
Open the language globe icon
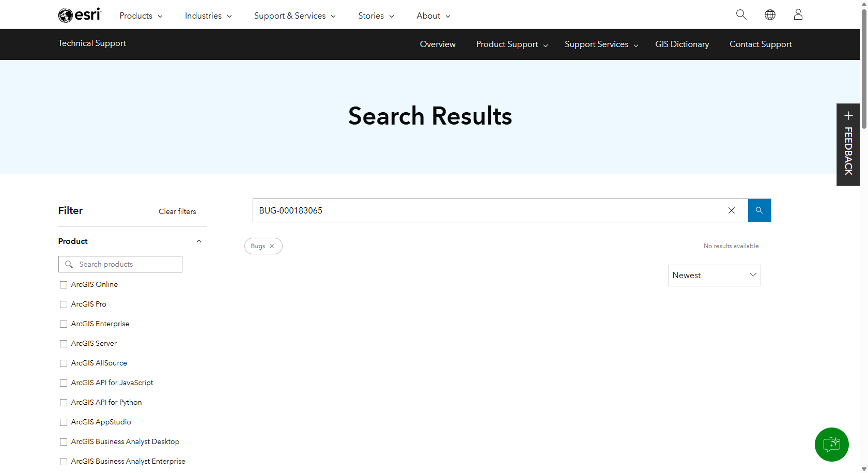(x=770, y=14)
